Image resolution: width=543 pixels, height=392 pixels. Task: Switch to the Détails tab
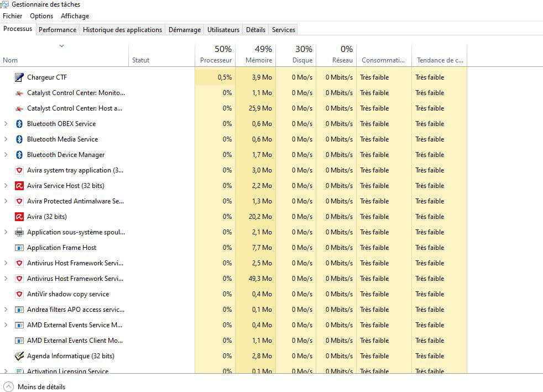(255, 30)
